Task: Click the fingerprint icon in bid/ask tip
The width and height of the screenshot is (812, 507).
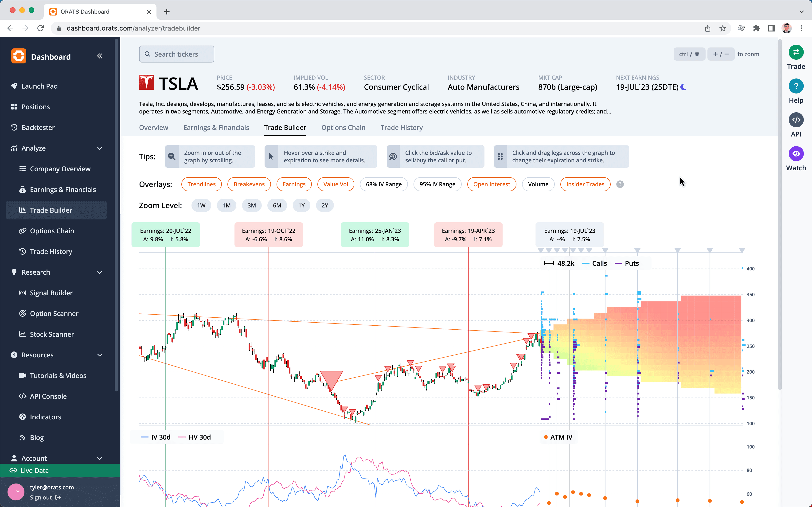Action: [393, 156]
